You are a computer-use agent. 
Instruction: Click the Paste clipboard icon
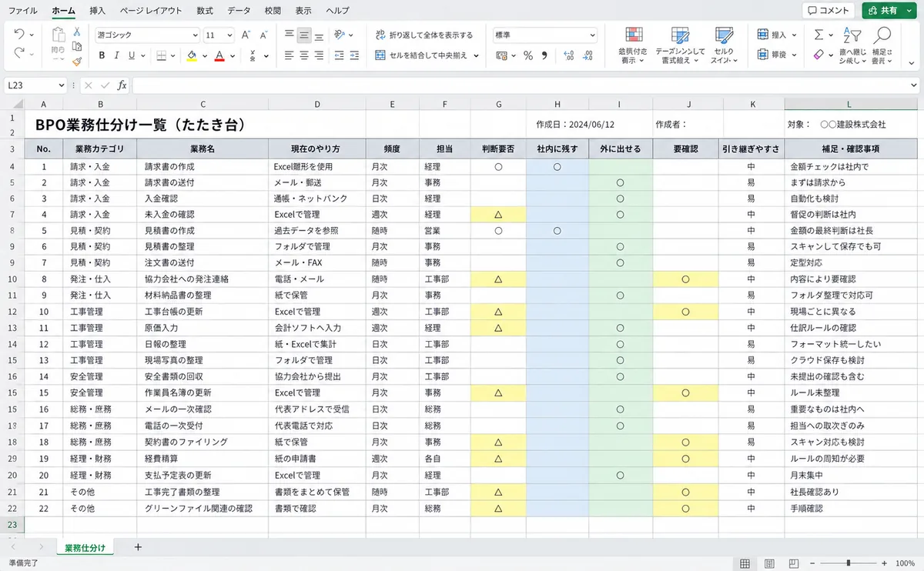[x=59, y=35]
